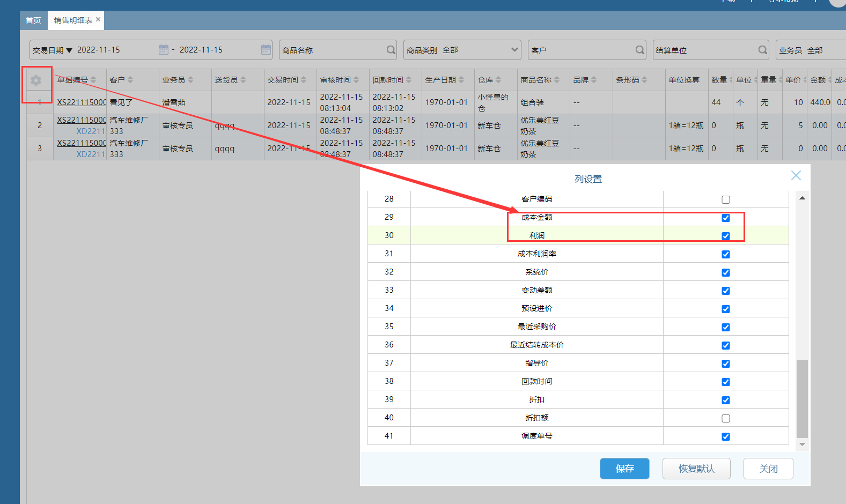Sort by 回款时间 column arrows
The width and height of the screenshot is (846, 504).
(x=409, y=80)
